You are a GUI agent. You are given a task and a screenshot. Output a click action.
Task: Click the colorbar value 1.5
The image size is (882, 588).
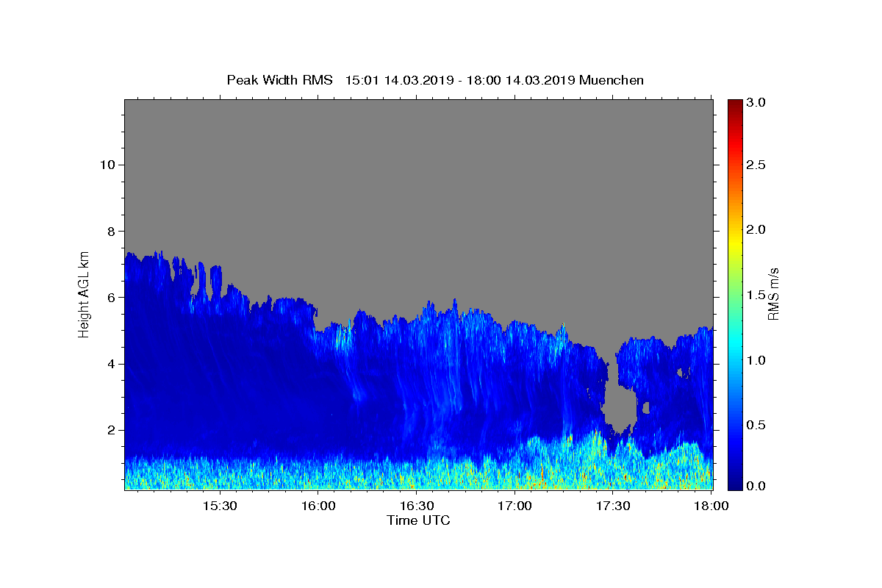[x=756, y=295]
